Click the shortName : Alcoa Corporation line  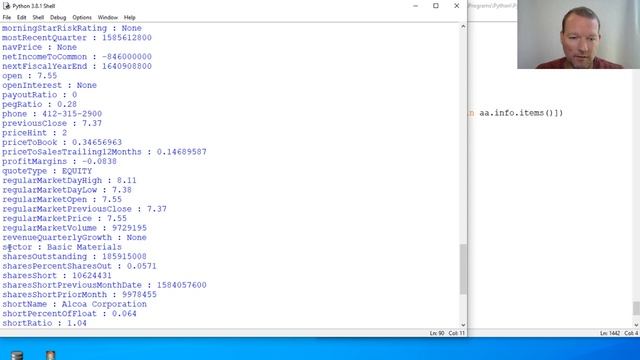[x=74, y=304]
